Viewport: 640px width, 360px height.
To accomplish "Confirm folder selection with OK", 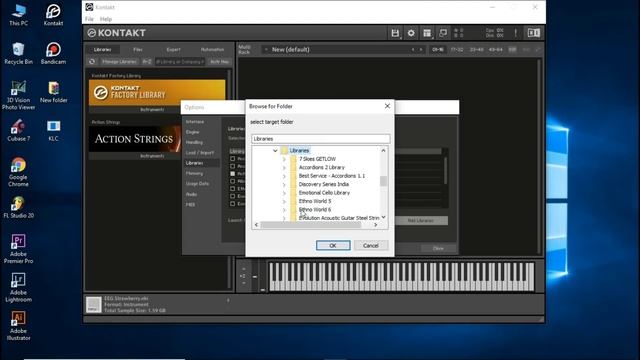I will coord(333,245).
